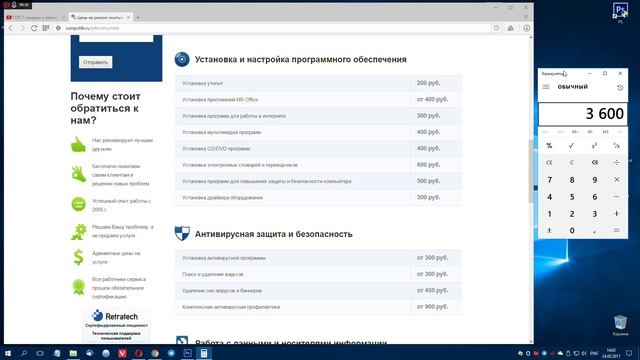Click digit 2 on the calculator
Image resolution: width=640 pixels, height=360 pixels.
pos(572,214)
